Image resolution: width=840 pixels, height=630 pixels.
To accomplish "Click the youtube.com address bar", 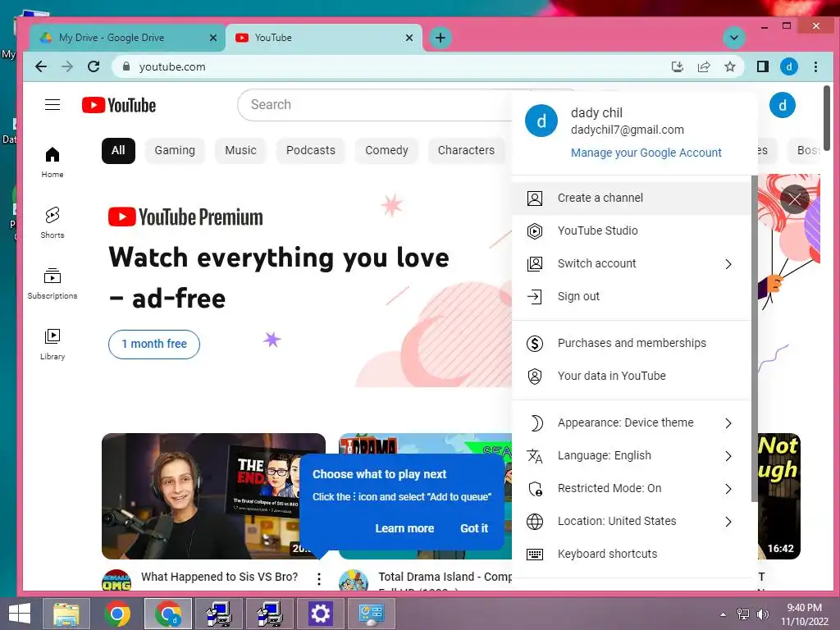I will (x=396, y=67).
